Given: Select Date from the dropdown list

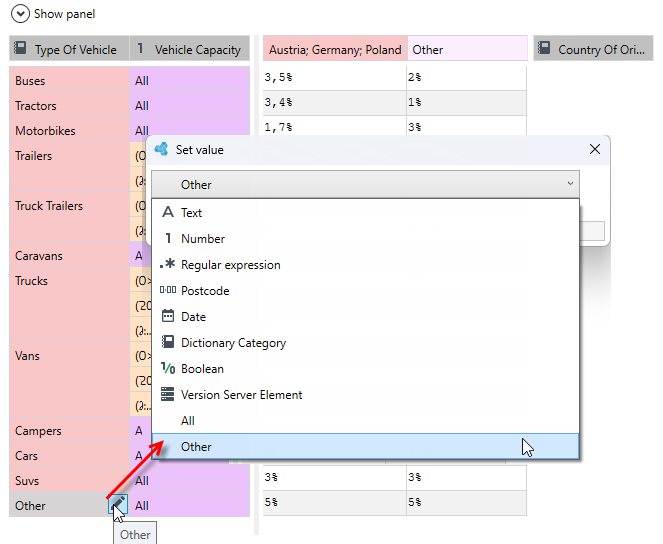Looking at the screenshot, I should click(x=365, y=317).
